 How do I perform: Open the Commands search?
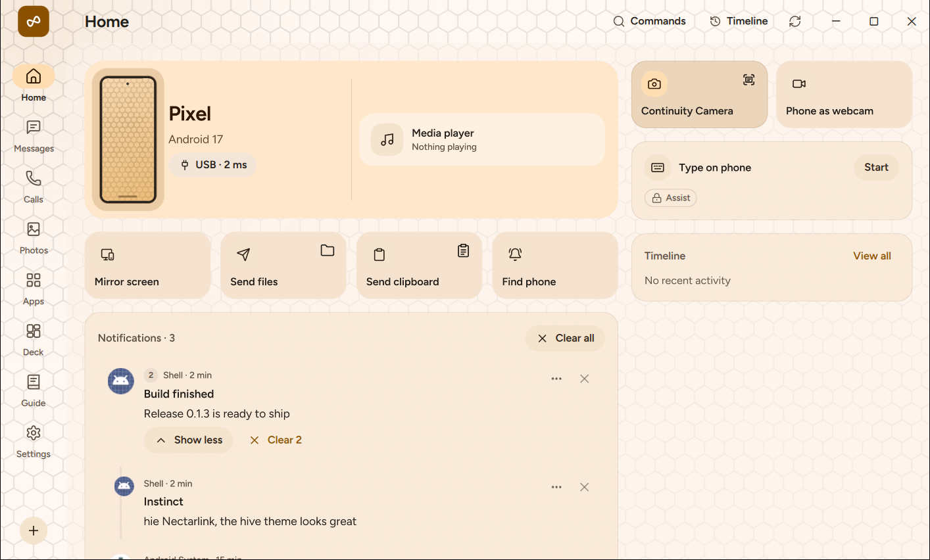[x=649, y=21]
